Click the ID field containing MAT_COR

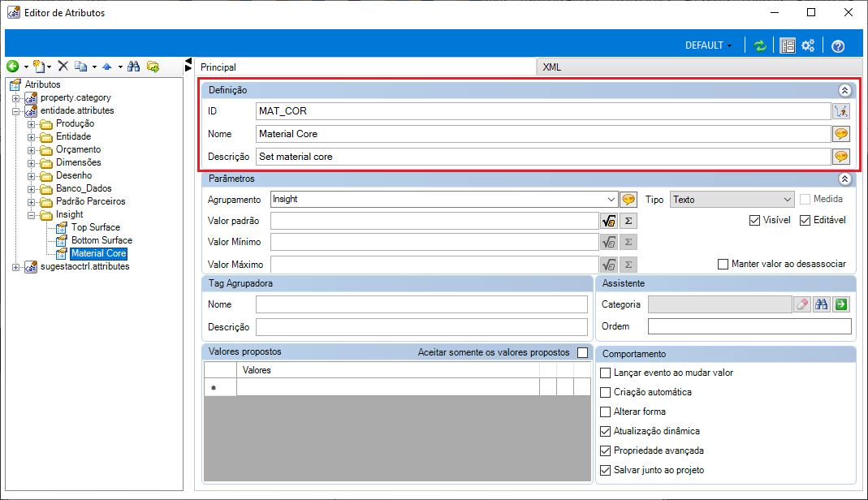coord(543,111)
